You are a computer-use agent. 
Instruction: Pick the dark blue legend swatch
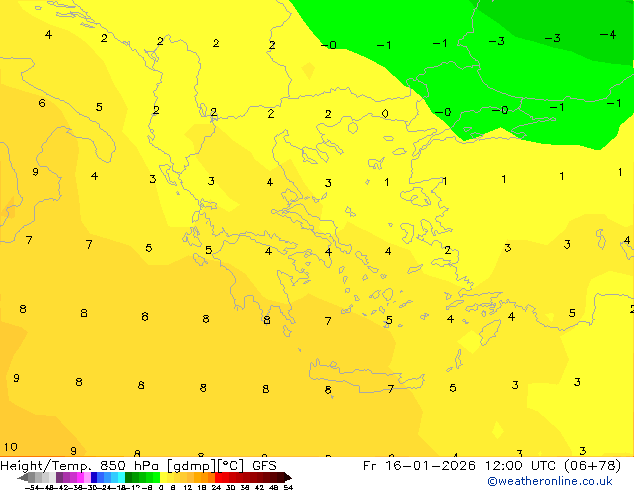point(94,477)
